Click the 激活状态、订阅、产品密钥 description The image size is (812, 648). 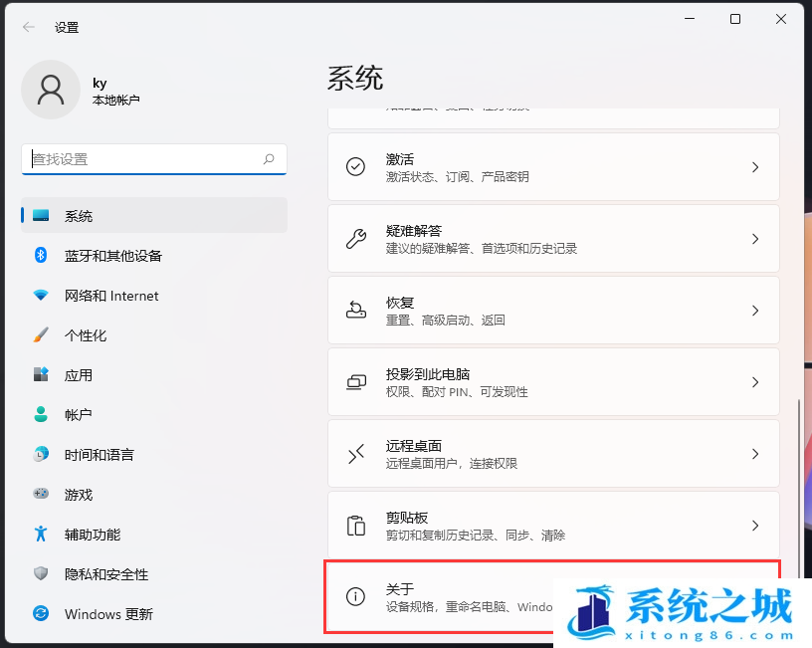[458, 176]
